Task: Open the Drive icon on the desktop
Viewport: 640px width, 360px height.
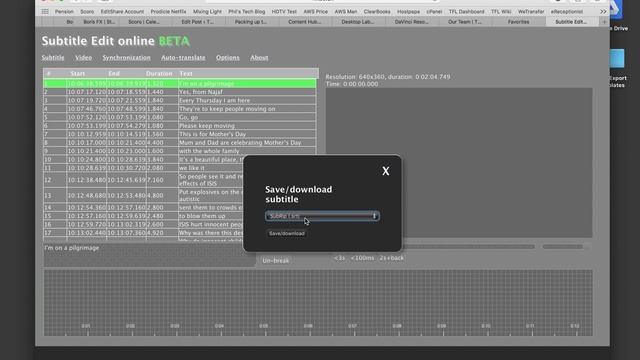Action: click(x=617, y=10)
